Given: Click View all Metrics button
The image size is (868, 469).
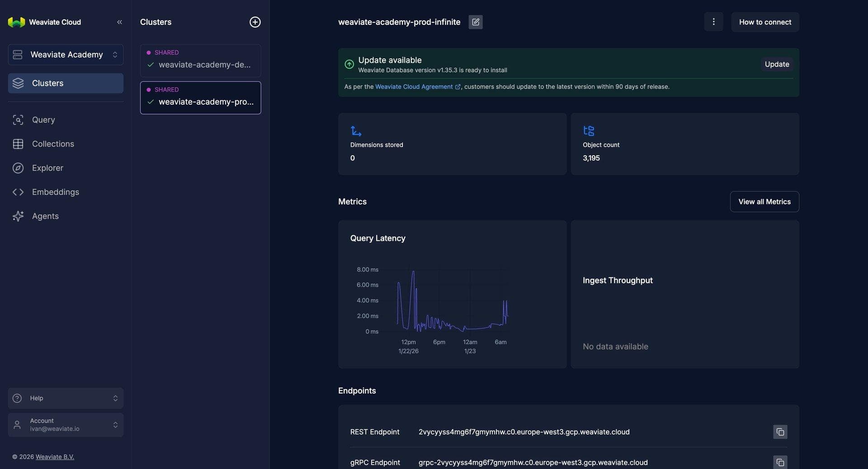Looking at the screenshot, I should [764, 202].
